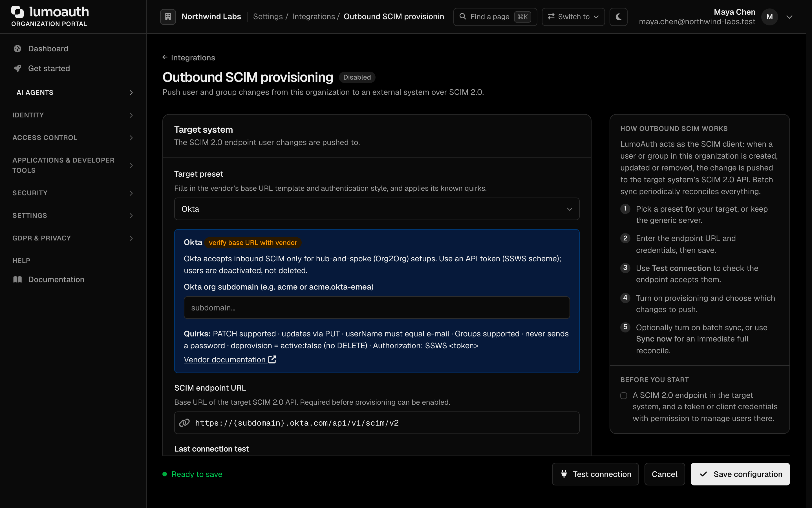Go back to Integrations link
812x508 pixels.
tap(189, 58)
